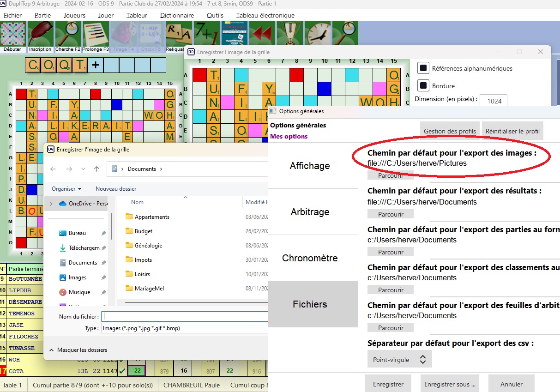Open the 7+1 toolbar icon

tap(206, 34)
